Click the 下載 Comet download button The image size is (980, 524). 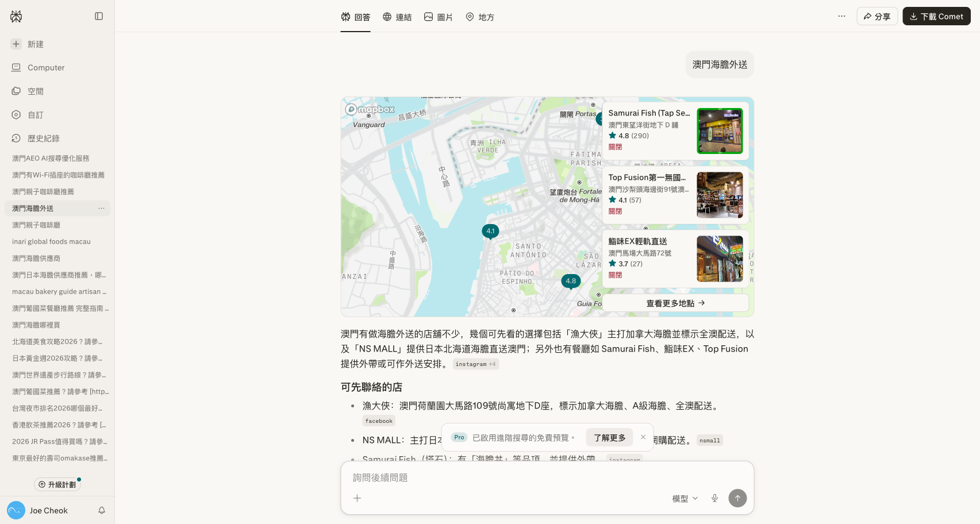click(936, 16)
